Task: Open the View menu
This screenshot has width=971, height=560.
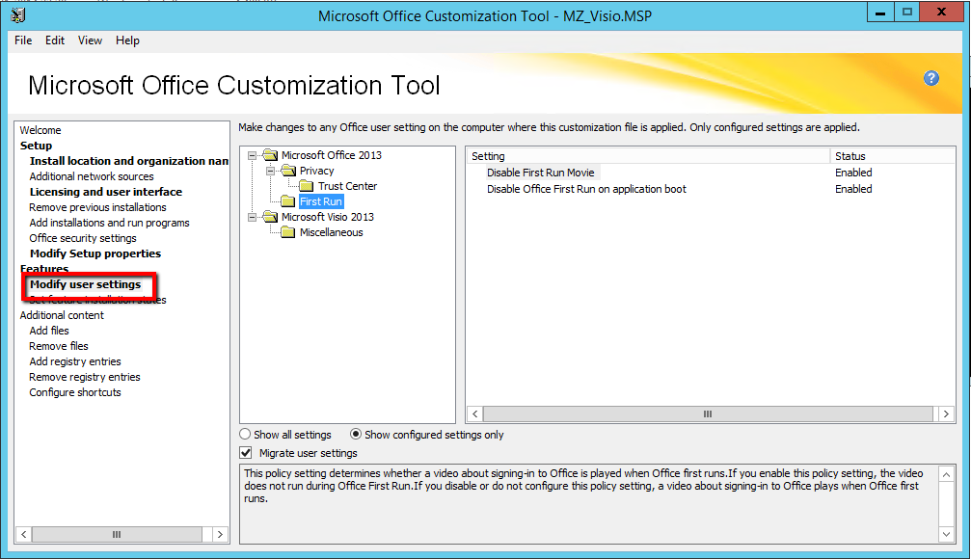Action: coord(90,40)
